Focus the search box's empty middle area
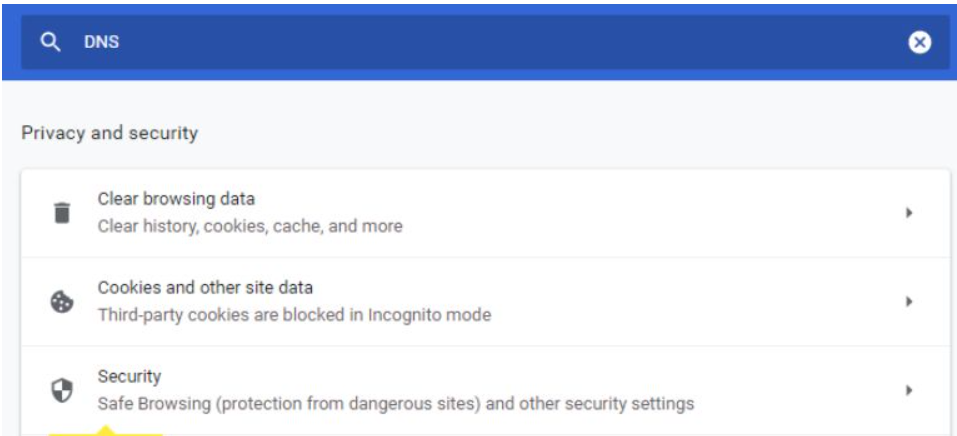 (500, 43)
